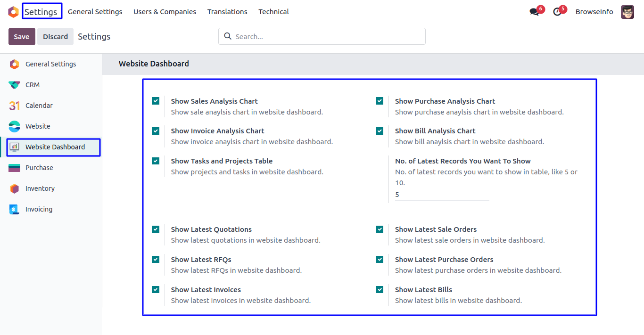Uncheck Show Sales Analysis Chart
Image resolution: width=644 pixels, height=335 pixels.
(x=156, y=101)
